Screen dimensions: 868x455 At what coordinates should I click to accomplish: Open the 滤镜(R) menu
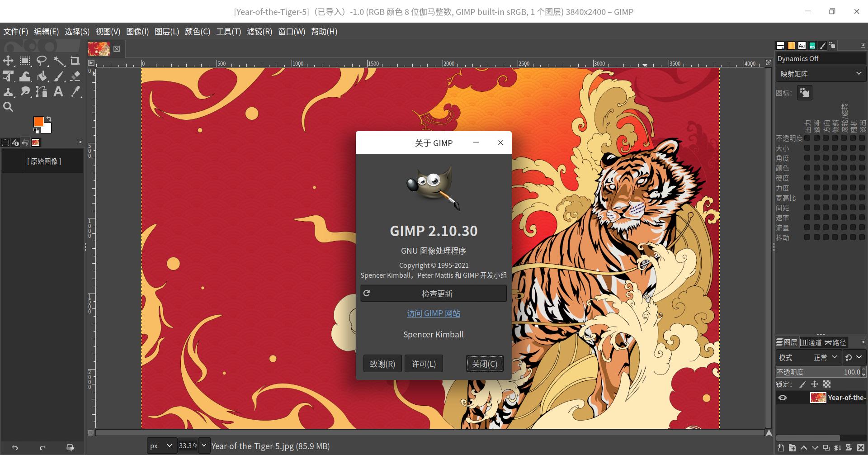click(260, 32)
